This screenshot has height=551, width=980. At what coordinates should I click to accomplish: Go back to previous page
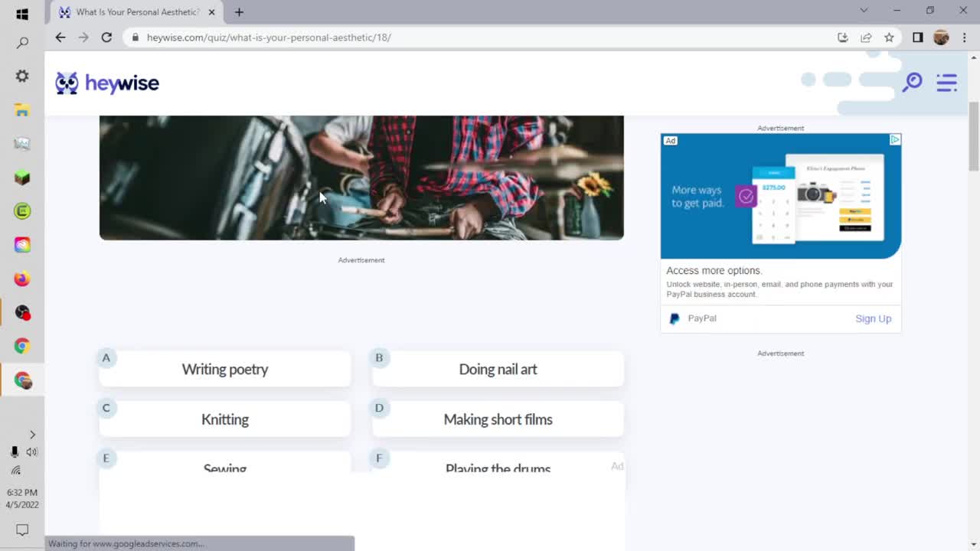(x=60, y=37)
